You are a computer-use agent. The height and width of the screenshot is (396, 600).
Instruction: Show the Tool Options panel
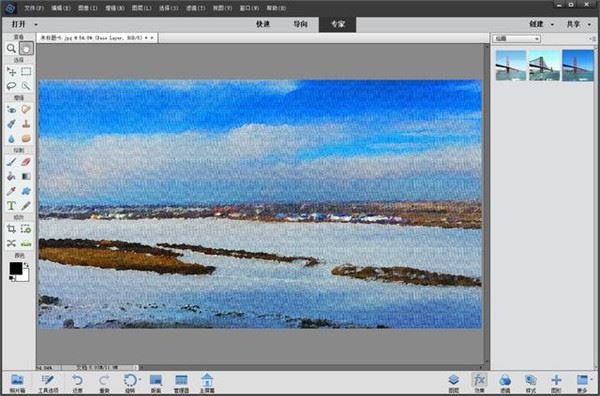pos(48,383)
